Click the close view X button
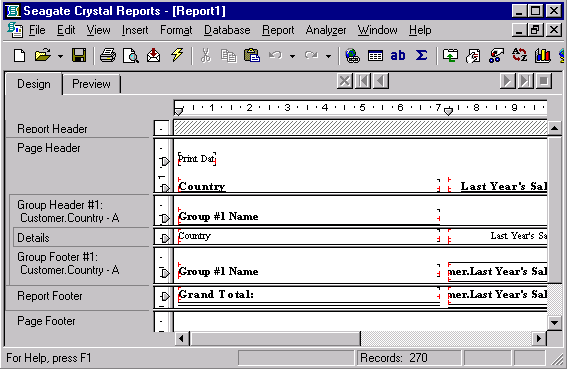Viewport: 567px width, 369px height. click(345, 81)
